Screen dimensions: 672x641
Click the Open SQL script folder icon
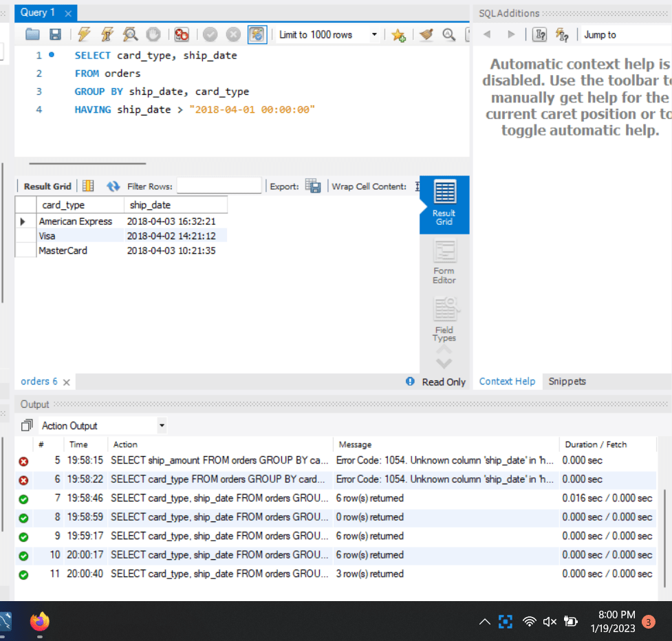coord(32,34)
